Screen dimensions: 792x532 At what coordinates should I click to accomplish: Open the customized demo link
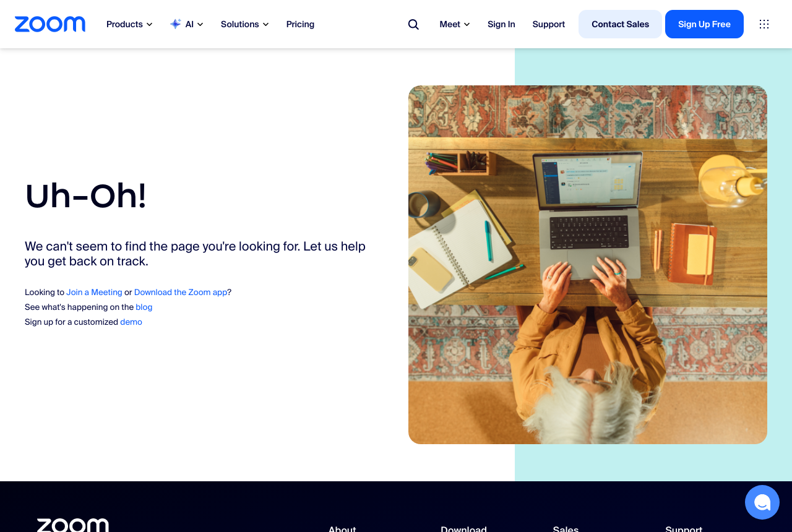pos(131,322)
